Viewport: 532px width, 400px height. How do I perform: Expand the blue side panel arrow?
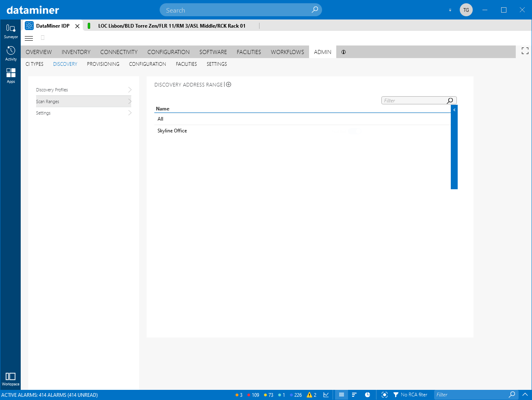click(x=454, y=110)
